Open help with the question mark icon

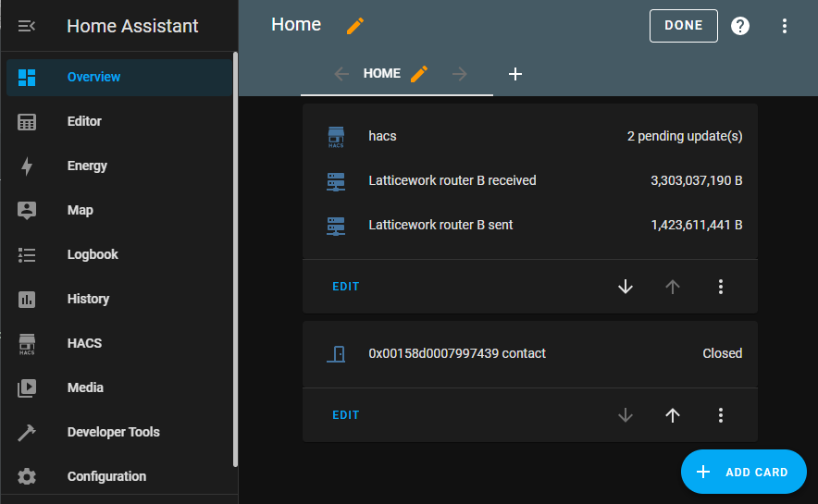point(739,26)
